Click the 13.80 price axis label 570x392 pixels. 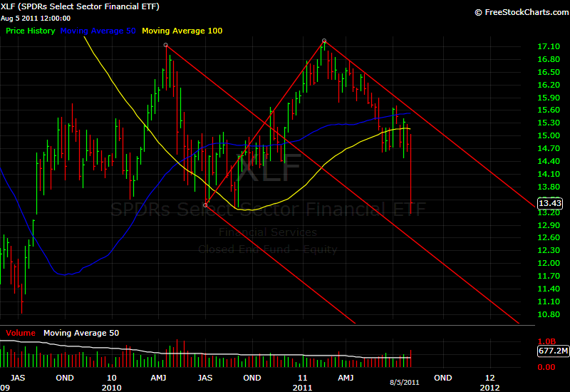[x=549, y=187]
